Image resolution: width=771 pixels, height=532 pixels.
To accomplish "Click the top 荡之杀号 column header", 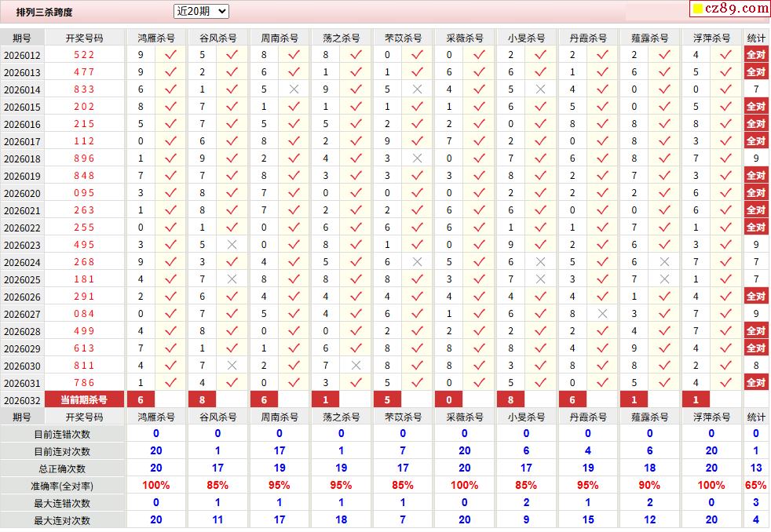I will pyautogui.click(x=342, y=38).
